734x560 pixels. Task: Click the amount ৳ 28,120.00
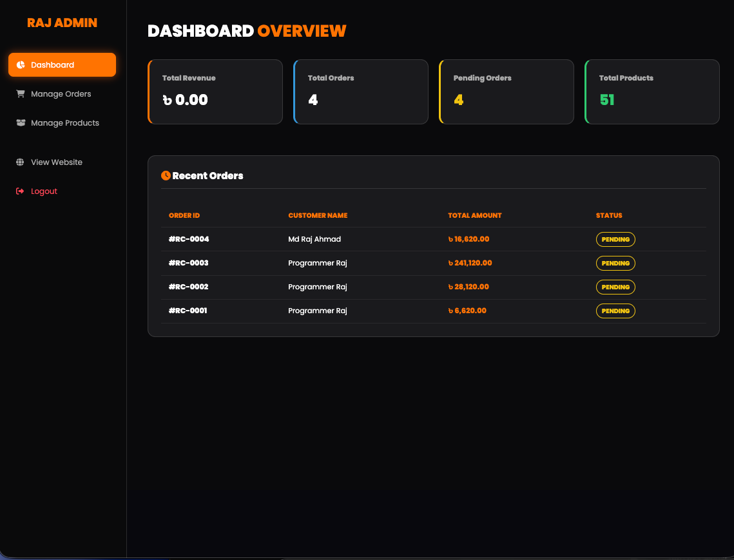point(468,287)
